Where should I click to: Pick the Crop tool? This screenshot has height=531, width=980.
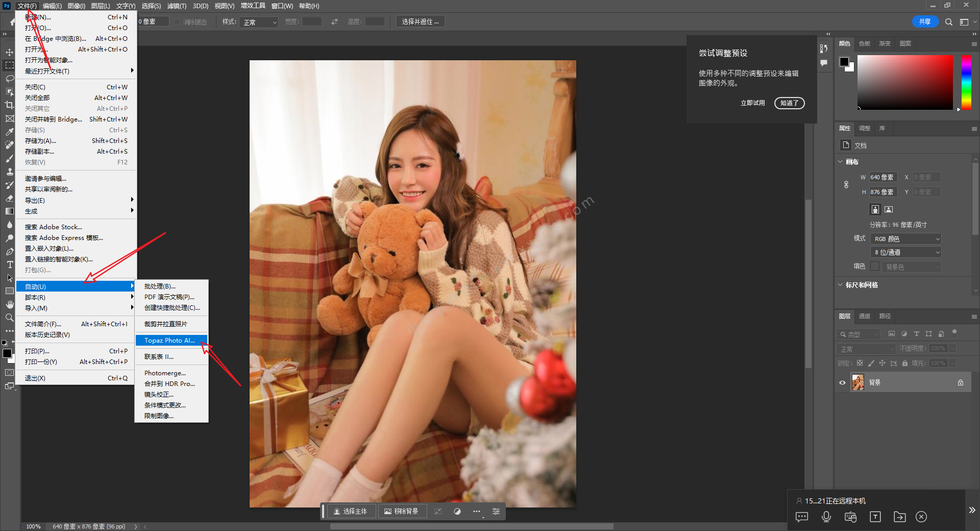(x=9, y=105)
